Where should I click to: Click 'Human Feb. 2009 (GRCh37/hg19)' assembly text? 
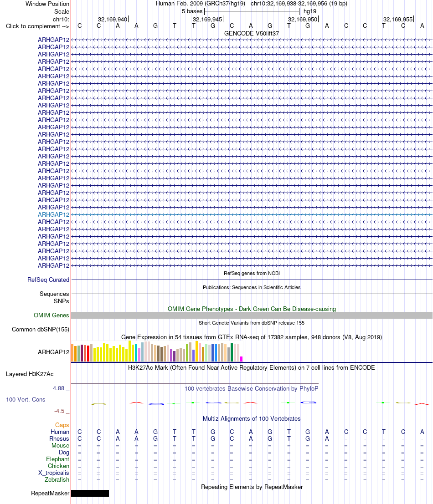(x=201, y=4)
